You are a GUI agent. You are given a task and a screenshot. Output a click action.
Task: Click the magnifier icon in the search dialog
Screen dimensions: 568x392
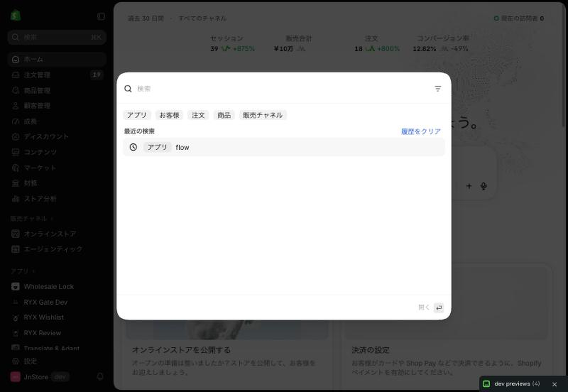[x=128, y=89]
